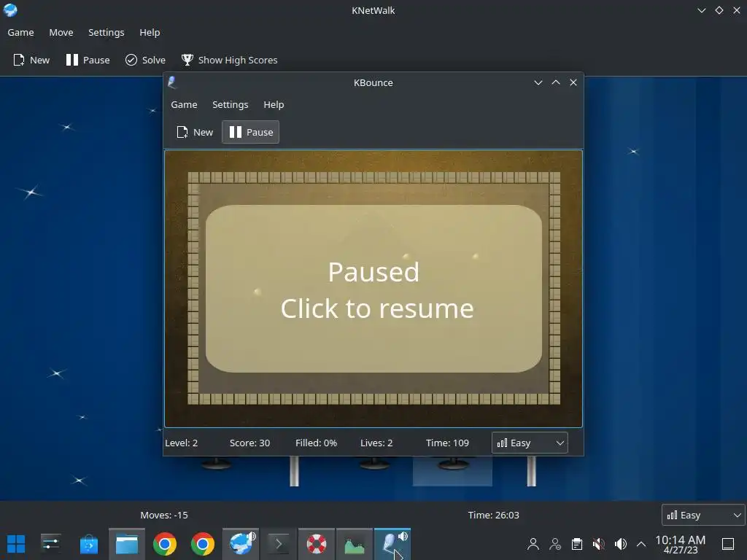Screen dimensions: 747x560
Task: Open the Discover store bag icon
Action: pyautogui.click(x=88, y=544)
